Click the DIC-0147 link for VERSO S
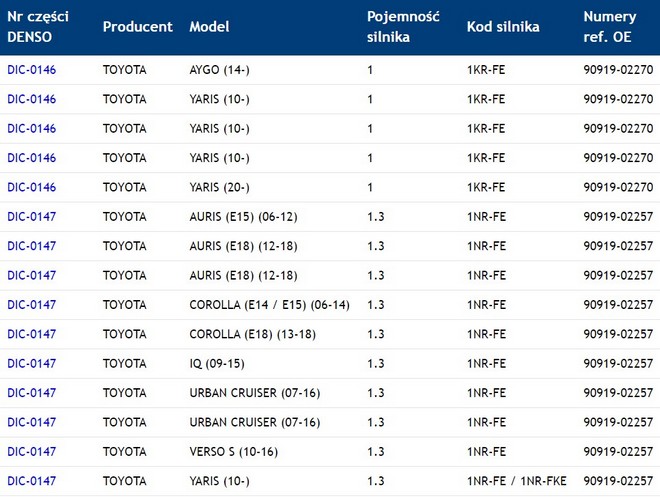 tap(31, 452)
